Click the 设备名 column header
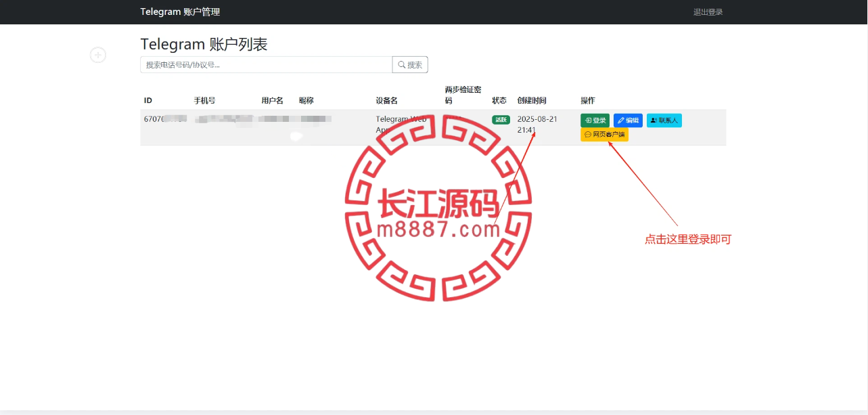This screenshot has height=415, width=868. pyautogui.click(x=387, y=100)
